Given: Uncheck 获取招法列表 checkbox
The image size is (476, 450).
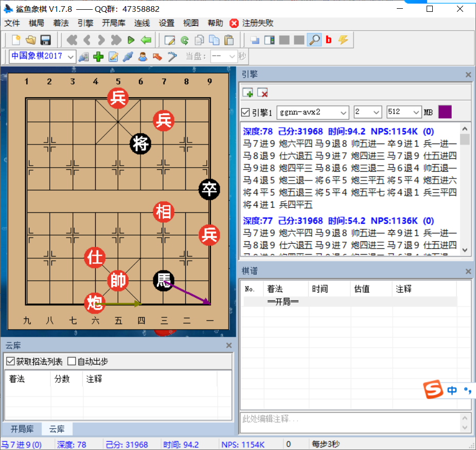Looking at the screenshot, I should [10, 362].
